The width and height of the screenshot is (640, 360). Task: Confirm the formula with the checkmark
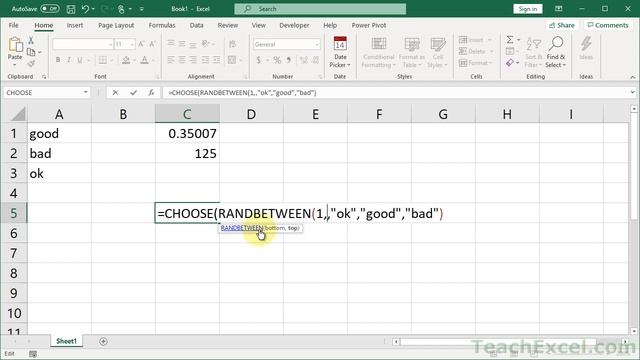click(x=133, y=93)
